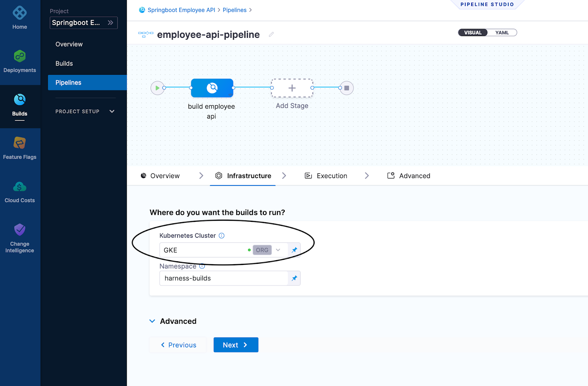Click the pipeline icon beside employee-api-pipeline title
The image size is (588, 386).
coord(146,34)
